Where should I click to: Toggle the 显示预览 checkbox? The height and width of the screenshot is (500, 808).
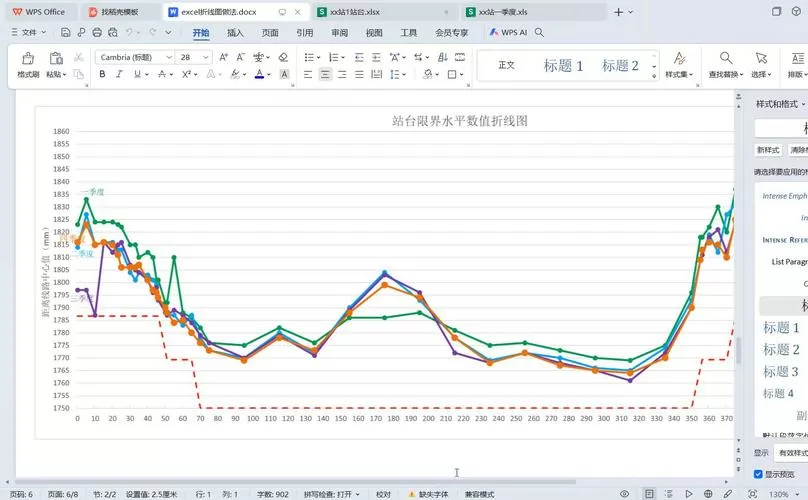(x=758, y=474)
